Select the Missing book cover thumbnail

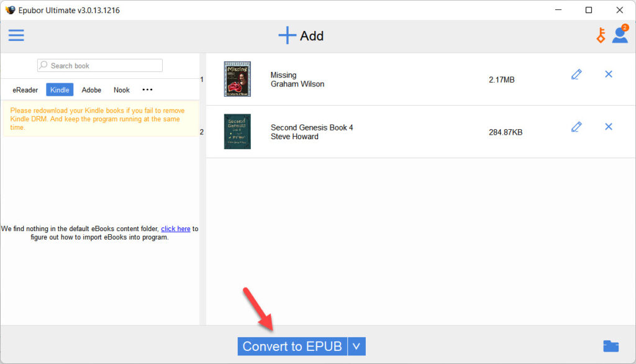coord(237,79)
